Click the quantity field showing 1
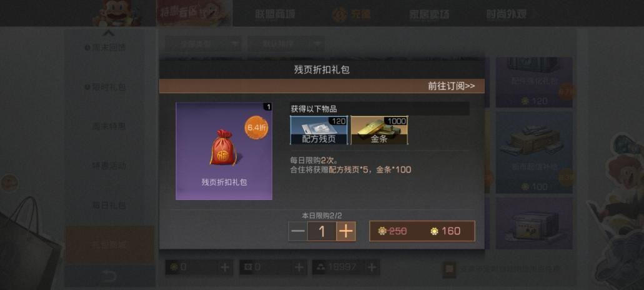 pos(322,231)
